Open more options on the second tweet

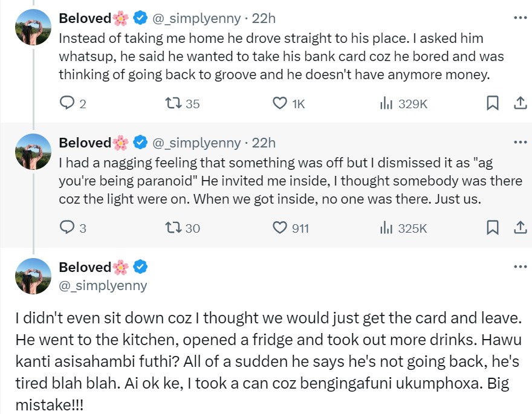coord(520,143)
